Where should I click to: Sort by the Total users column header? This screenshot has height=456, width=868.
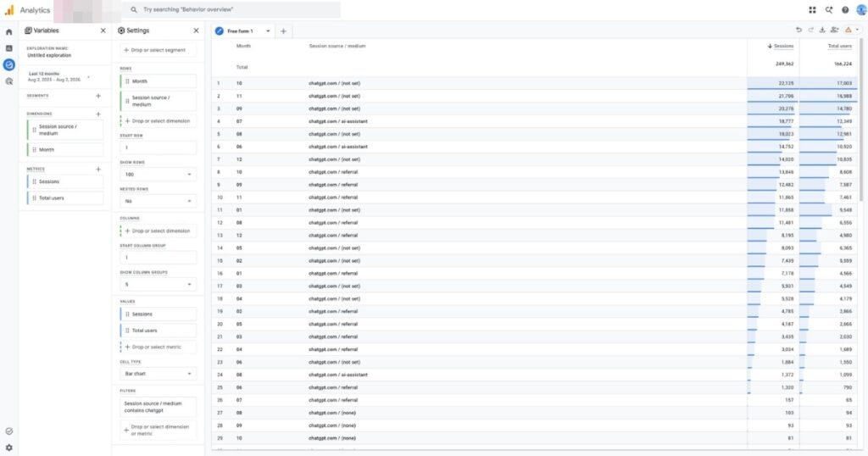point(840,46)
